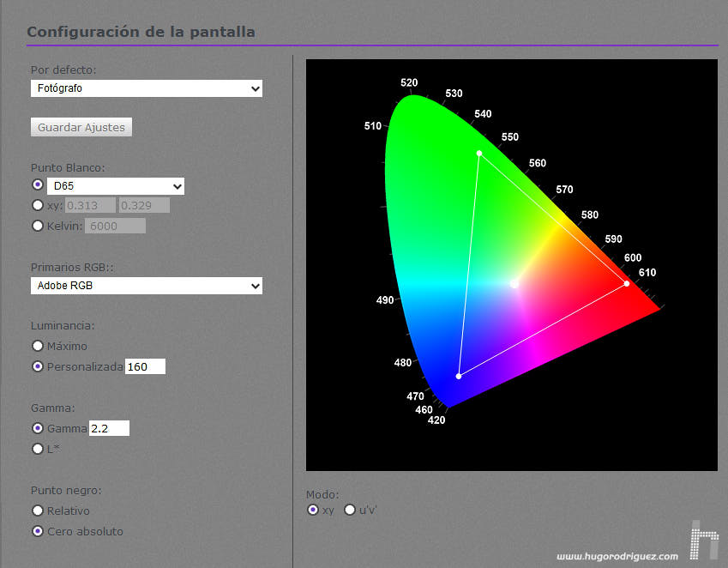The width and height of the screenshot is (728, 568).
Task: Open the Primarios RGB Adobe RGB dropdown
Action: click(x=146, y=286)
